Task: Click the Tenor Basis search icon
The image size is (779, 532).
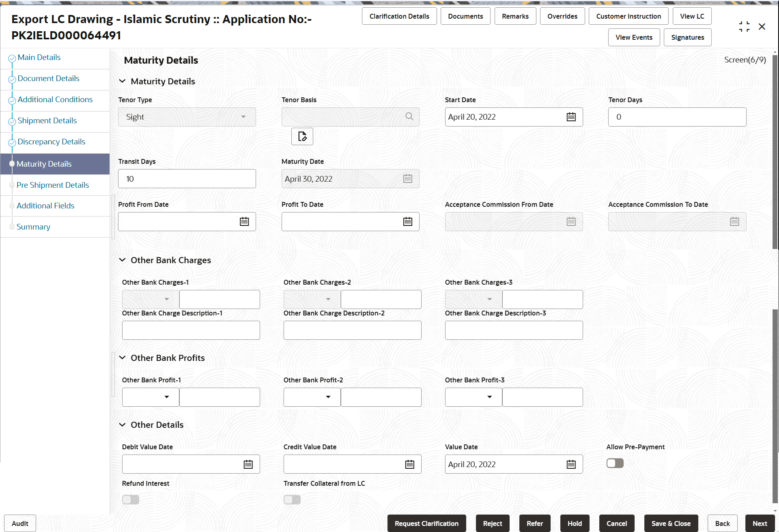Action: tap(409, 117)
